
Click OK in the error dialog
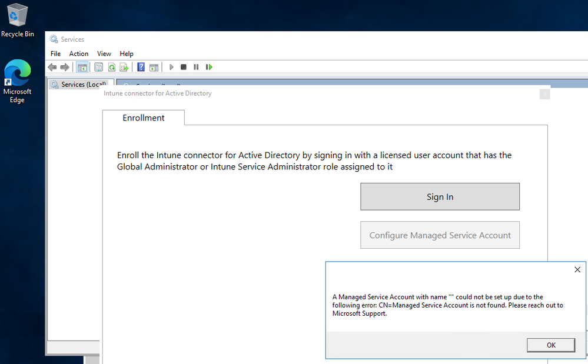coord(551,345)
